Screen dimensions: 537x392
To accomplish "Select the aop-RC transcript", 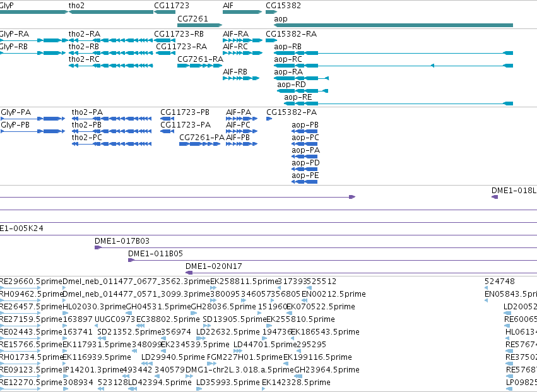I will tap(394, 66).
